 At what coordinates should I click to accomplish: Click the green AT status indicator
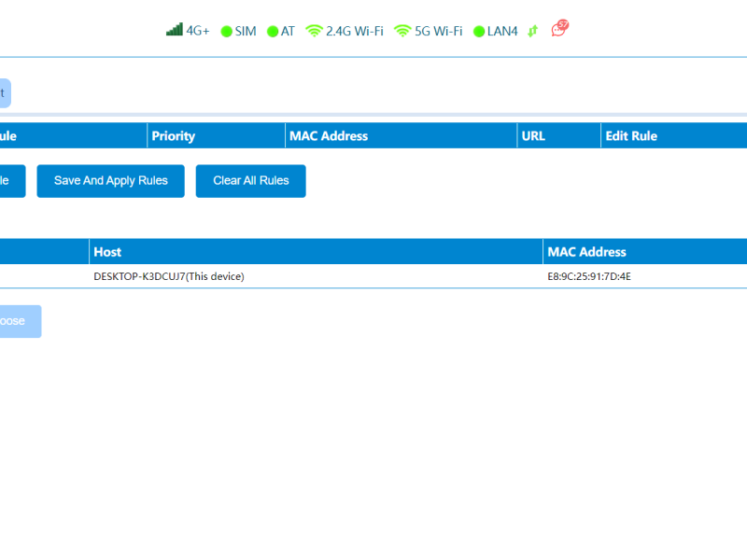pyautogui.click(x=273, y=32)
